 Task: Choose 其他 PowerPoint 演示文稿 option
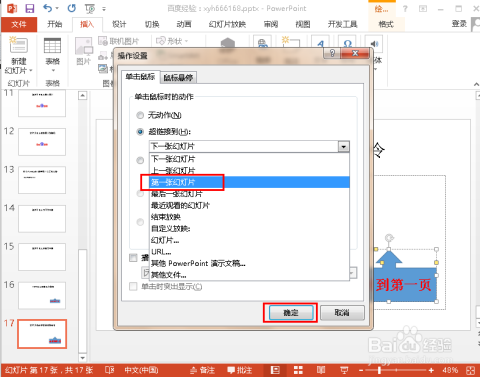point(249,263)
